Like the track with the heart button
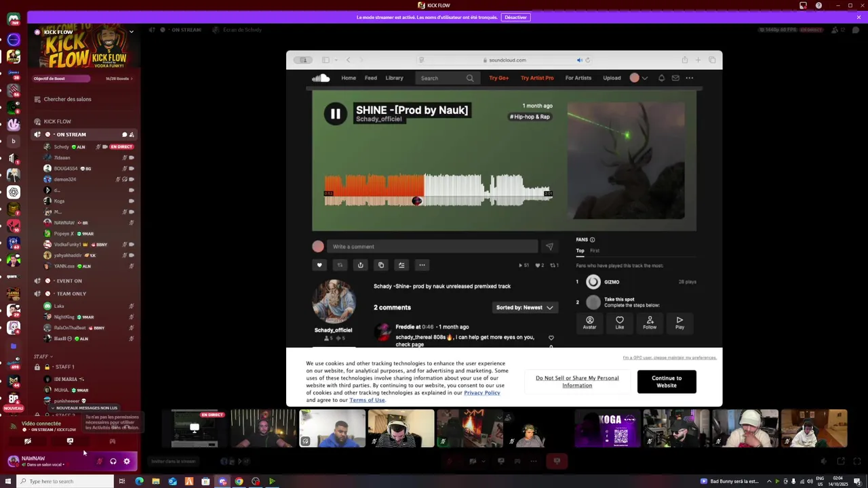The height and width of the screenshot is (488, 868). (319, 265)
